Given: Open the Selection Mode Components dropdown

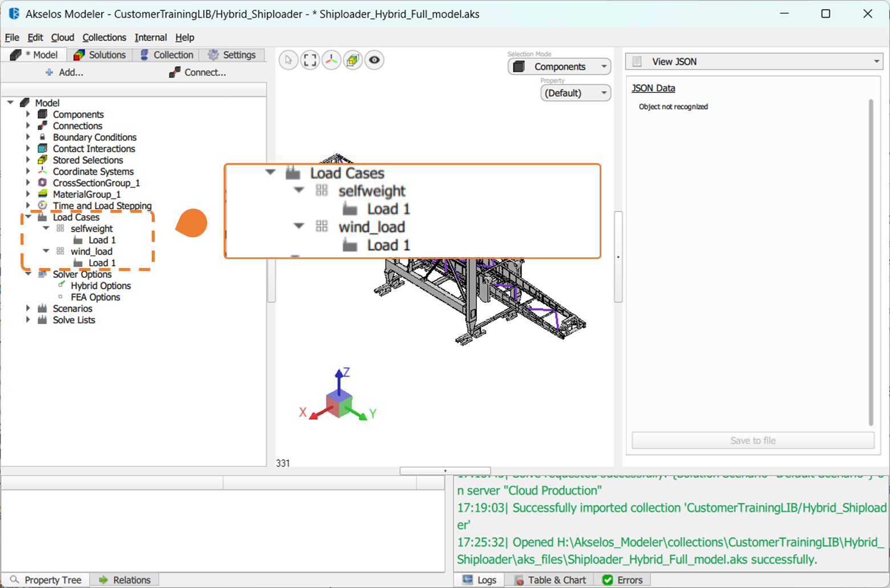Looking at the screenshot, I should pyautogui.click(x=559, y=67).
